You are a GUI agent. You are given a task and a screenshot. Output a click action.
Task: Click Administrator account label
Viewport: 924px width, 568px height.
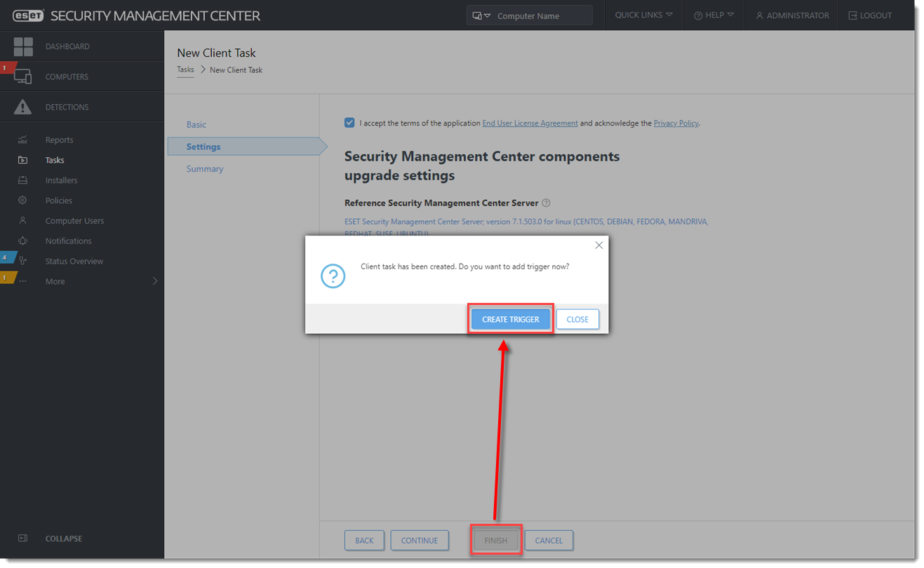[x=798, y=15]
